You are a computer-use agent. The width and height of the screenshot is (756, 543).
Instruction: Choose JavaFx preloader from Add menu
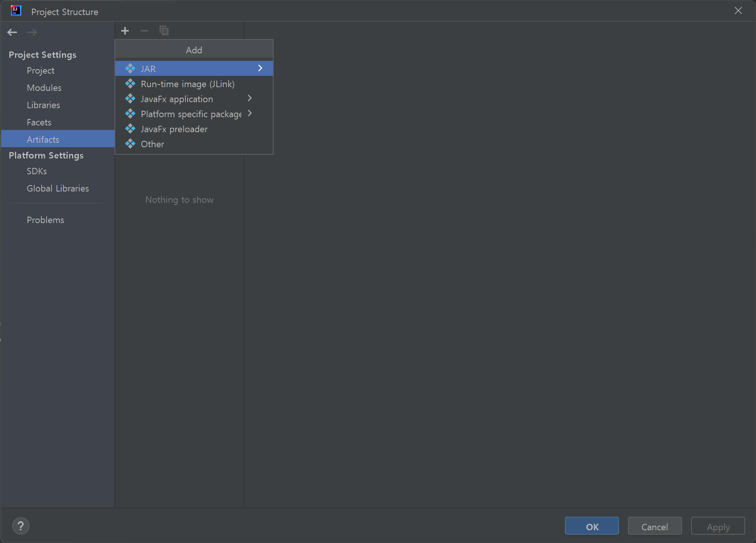click(x=174, y=129)
